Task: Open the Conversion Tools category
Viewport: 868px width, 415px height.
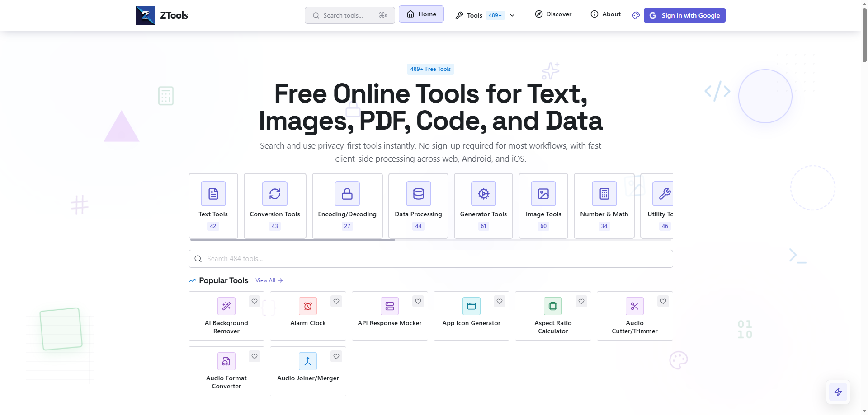Action: 274,205
